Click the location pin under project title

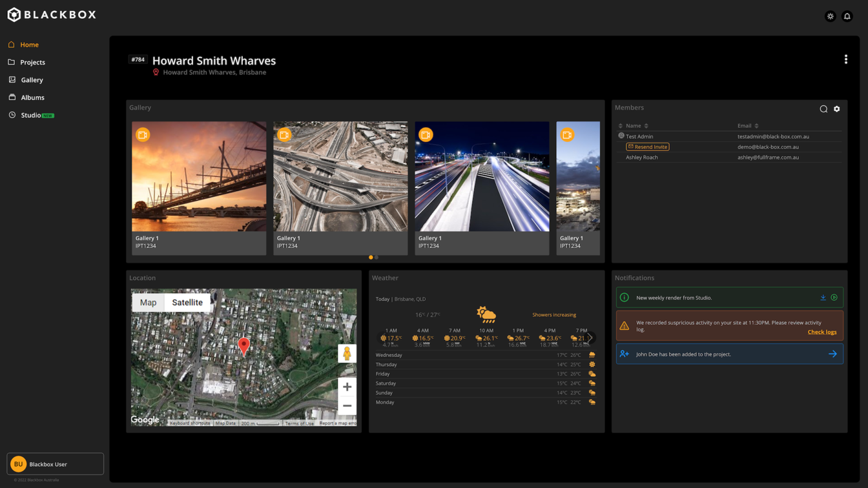point(156,72)
